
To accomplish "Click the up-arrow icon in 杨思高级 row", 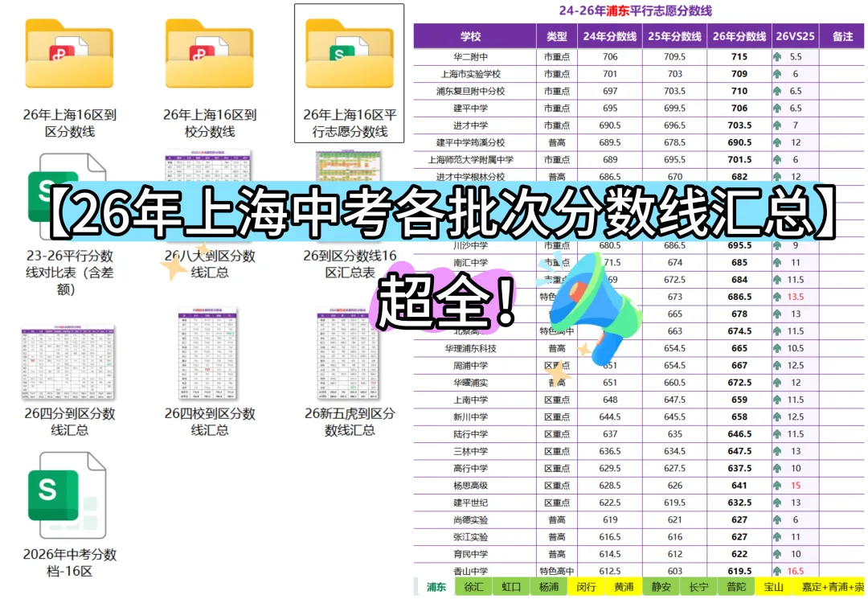I will (777, 486).
